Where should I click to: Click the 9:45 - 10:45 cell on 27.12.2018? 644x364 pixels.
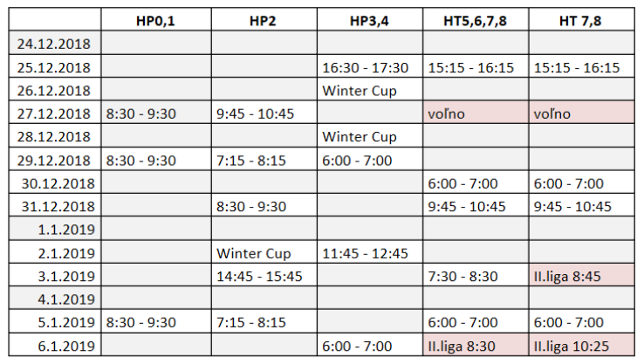[x=264, y=113]
